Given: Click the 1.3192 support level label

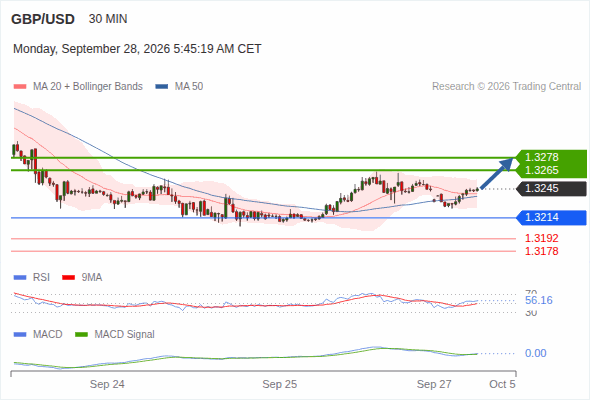Looking at the screenshot, I should pos(542,238).
